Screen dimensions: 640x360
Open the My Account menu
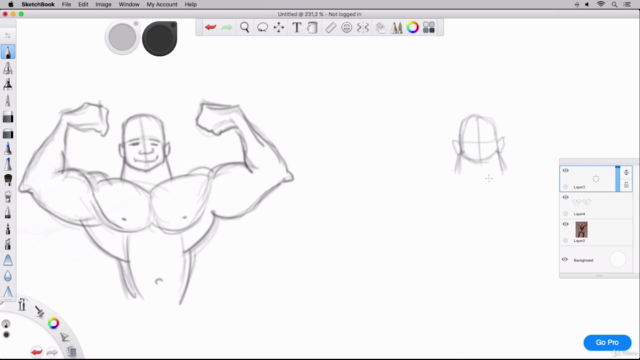[162, 4]
